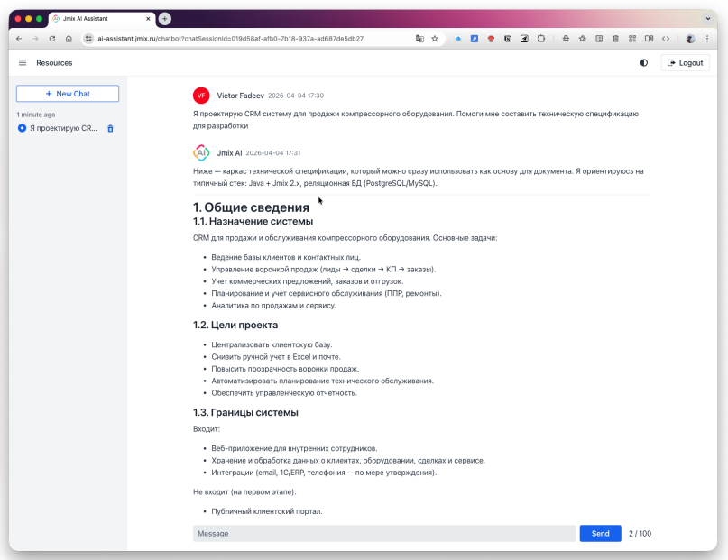Viewport: 728px width, 560px height.
Task: Open the blue key password extension
Action: pyautogui.click(x=474, y=39)
